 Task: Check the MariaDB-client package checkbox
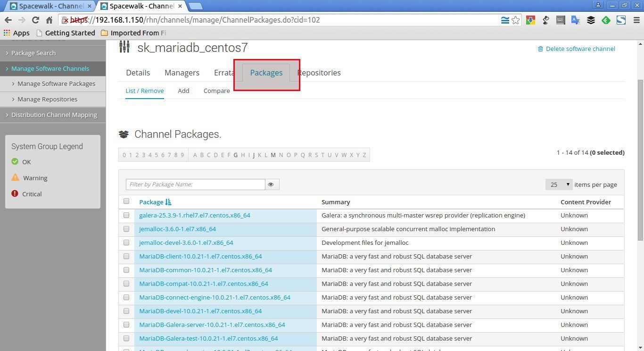click(x=126, y=256)
